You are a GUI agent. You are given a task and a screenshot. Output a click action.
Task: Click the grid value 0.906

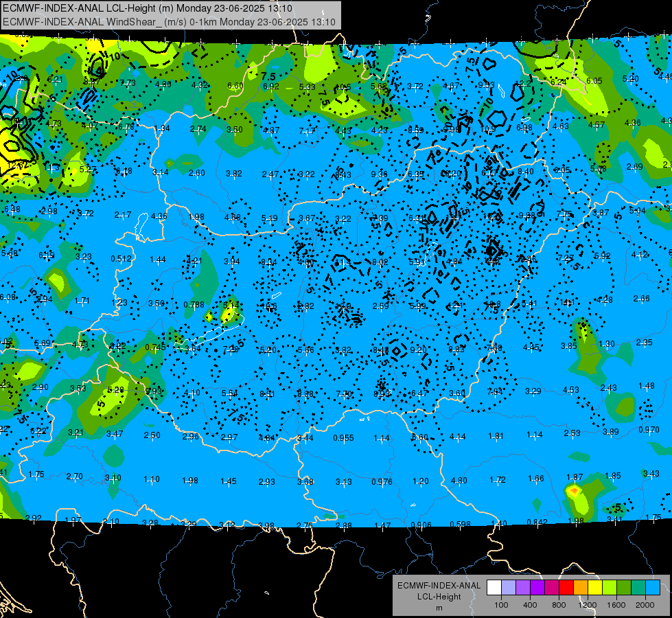[421, 525]
